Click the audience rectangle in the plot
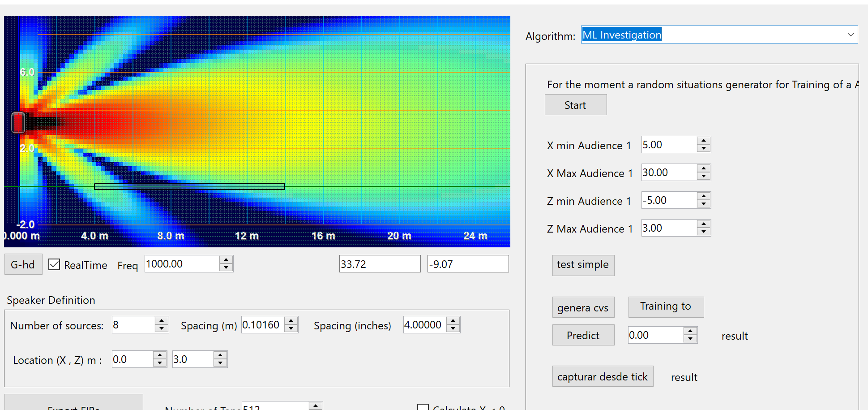The width and height of the screenshot is (868, 410). pos(189,186)
